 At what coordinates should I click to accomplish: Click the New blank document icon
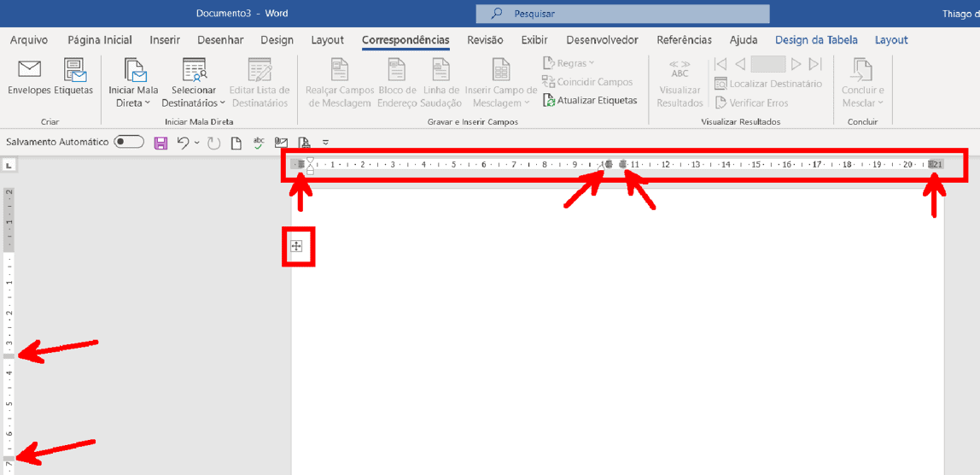click(x=236, y=144)
